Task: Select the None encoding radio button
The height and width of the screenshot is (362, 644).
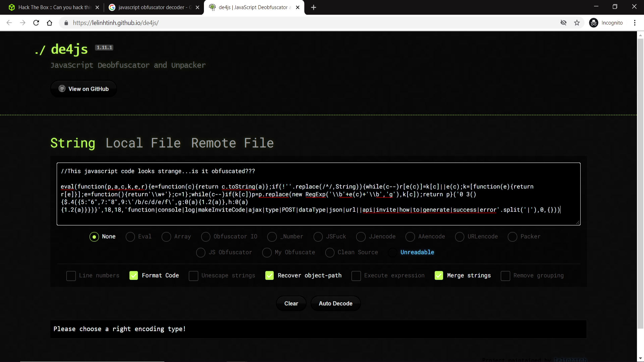Action: tap(94, 237)
